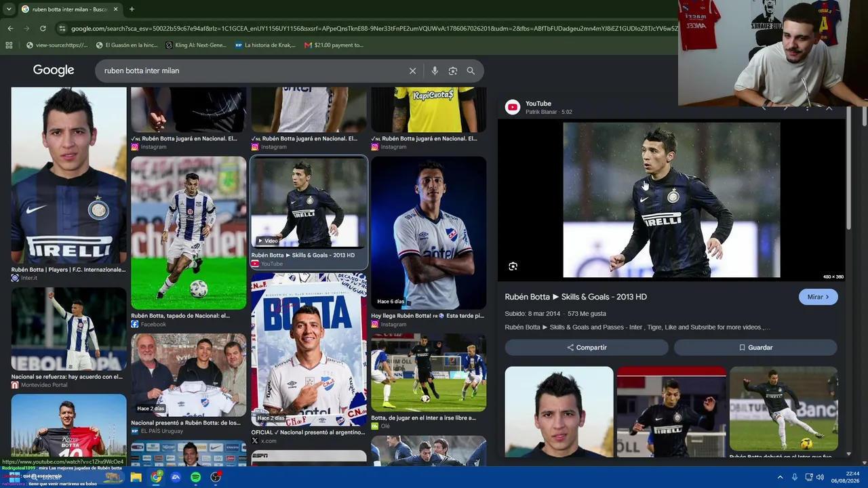Open YouTube source label under video result
Image resolution: width=868 pixels, height=488 pixels.
(x=272, y=264)
